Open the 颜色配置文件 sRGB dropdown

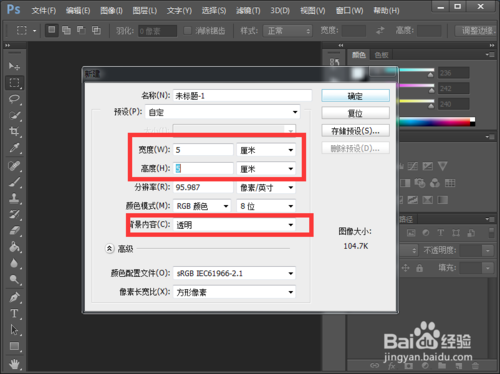234,274
